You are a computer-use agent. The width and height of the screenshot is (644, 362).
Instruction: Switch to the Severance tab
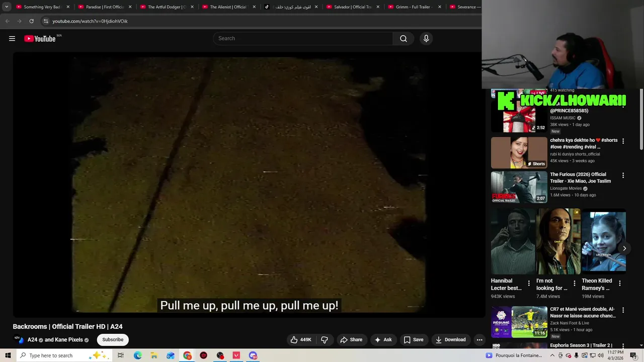click(x=465, y=7)
